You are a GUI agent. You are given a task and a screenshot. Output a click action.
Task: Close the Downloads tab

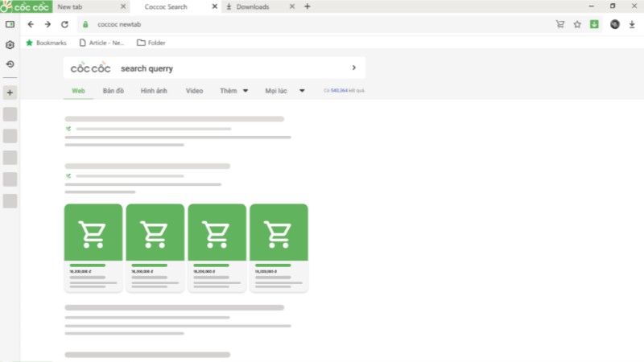click(x=292, y=6)
